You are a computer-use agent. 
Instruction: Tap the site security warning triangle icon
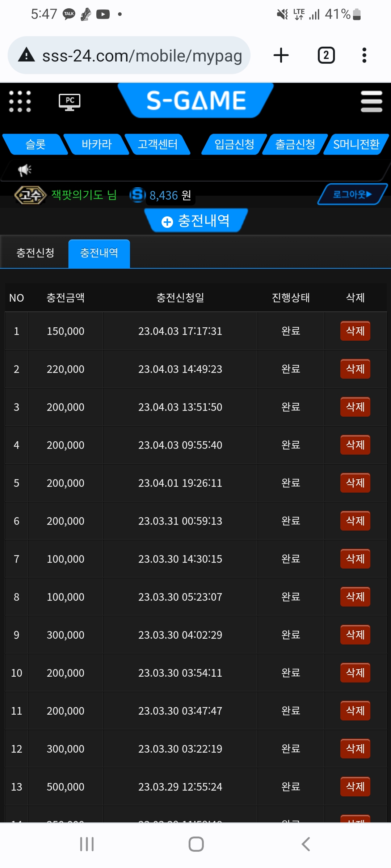pyautogui.click(x=26, y=55)
